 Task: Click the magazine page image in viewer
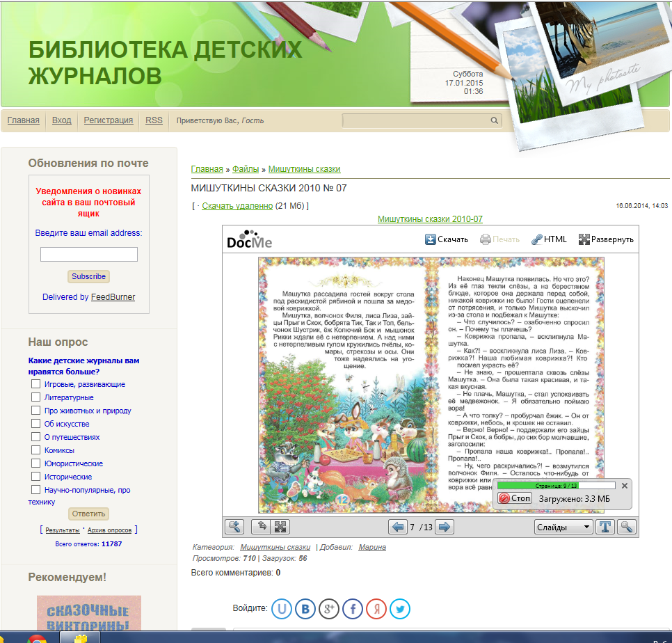pyautogui.click(x=431, y=385)
